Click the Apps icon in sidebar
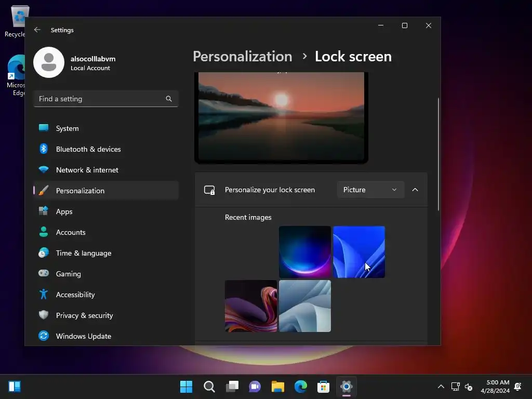532x399 pixels. [44, 211]
